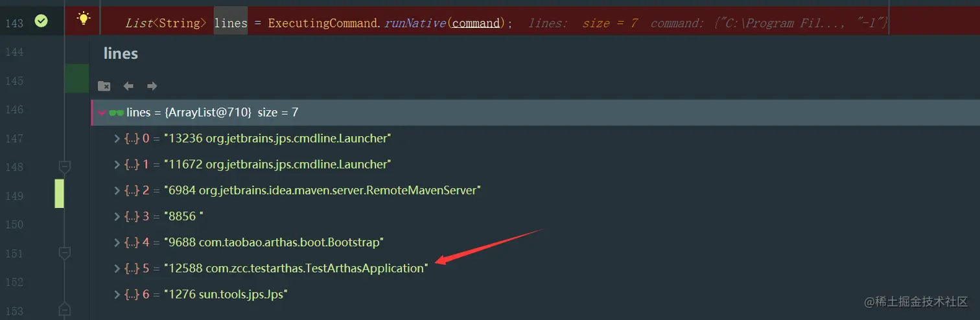Toggle the code folding marker on line 151
Screen dimensions: 980x320
[x=64, y=252]
